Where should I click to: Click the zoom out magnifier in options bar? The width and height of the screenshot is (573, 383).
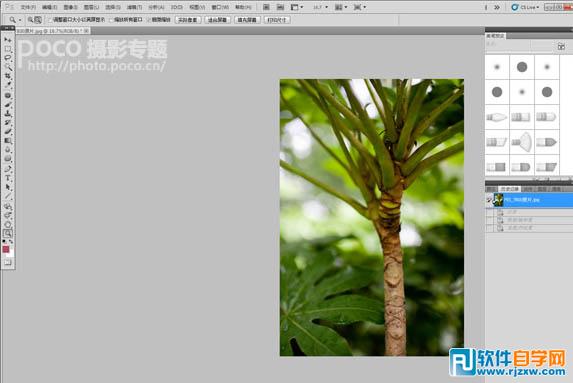coord(38,20)
